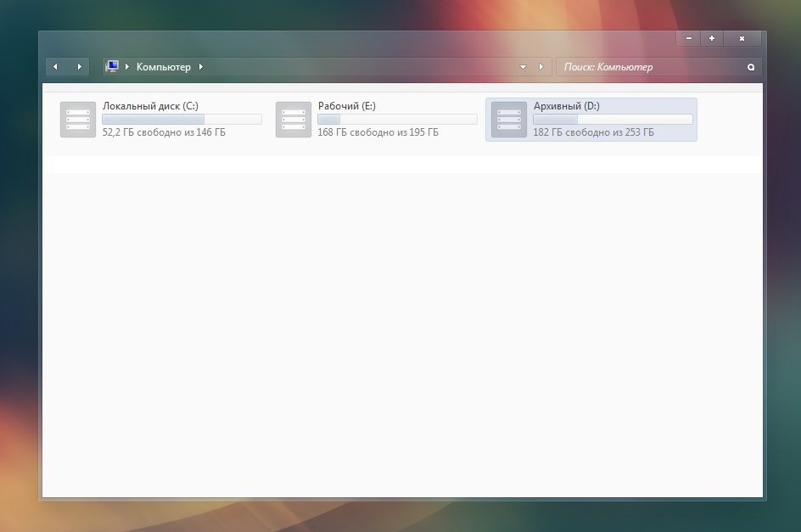Expand the arrow before Компьютер breadcrumb
801x532 pixels.
click(x=127, y=66)
